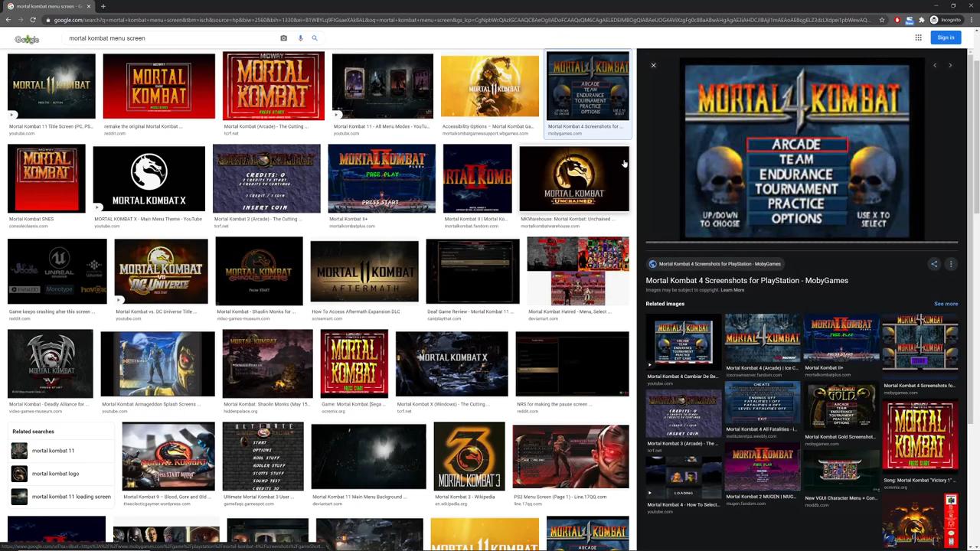Open the Google apps grid
The image size is (980, 551).
point(918,37)
